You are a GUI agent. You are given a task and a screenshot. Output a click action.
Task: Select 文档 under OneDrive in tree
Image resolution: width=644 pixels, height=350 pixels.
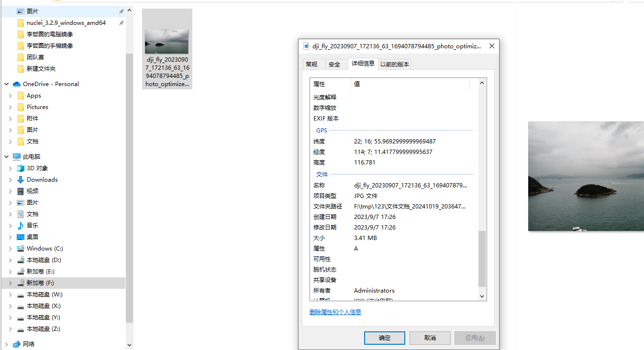pos(33,142)
